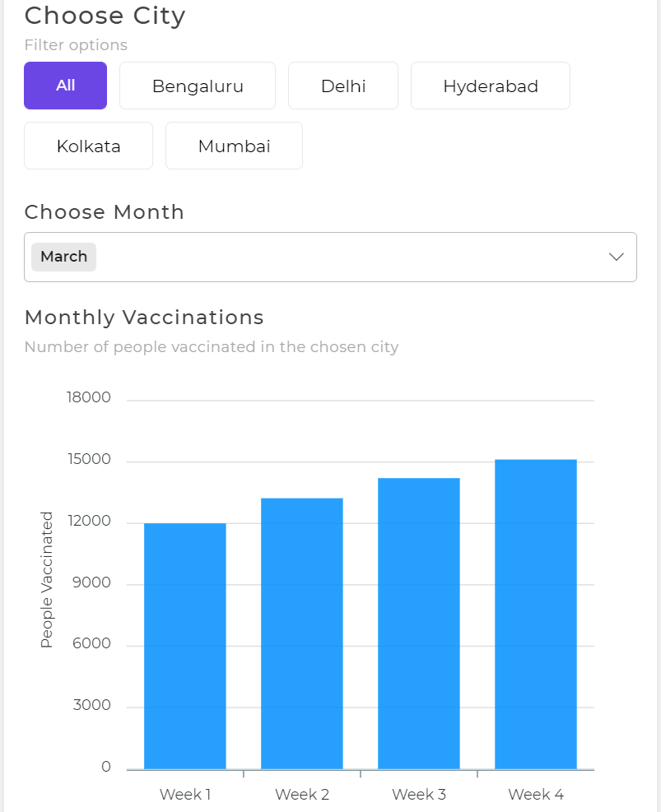Click the Week 3 axis label
This screenshot has width=661, height=812.
tap(419, 795)
